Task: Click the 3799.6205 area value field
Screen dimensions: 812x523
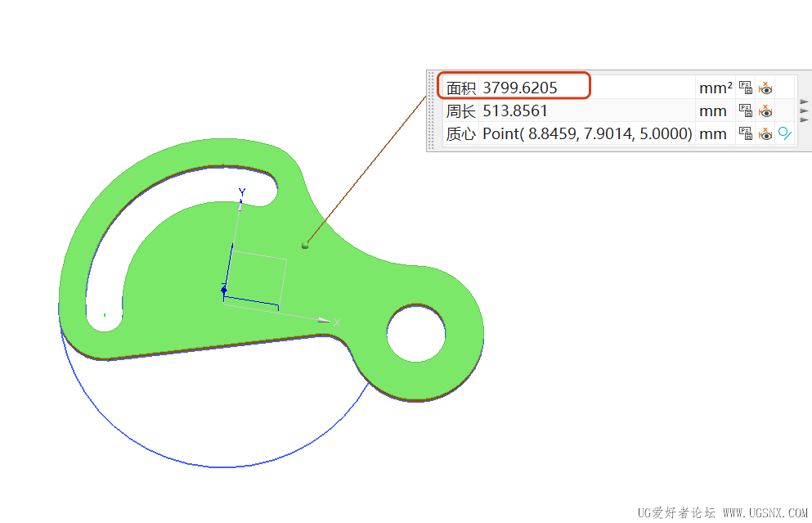Action: tap(519, 88)
